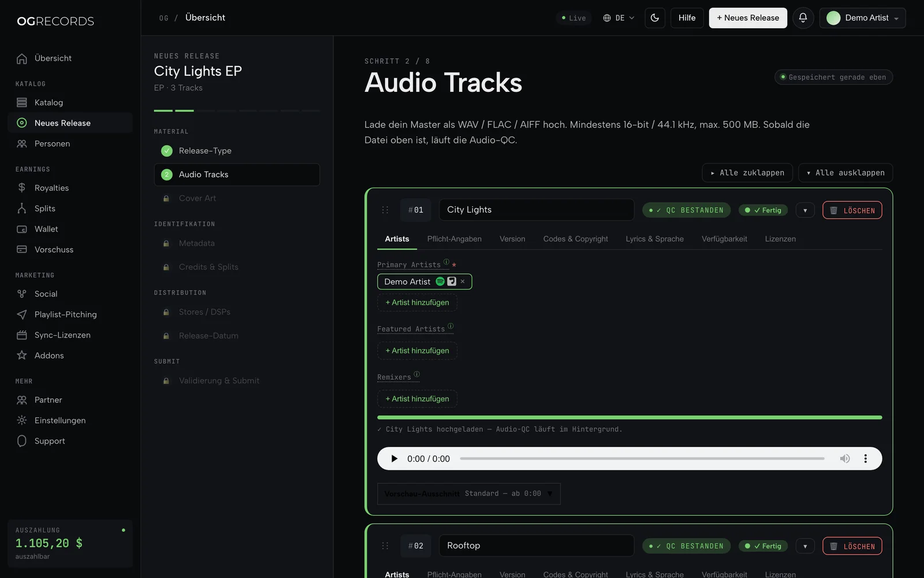Toggle dark mode with the moon button
The image size is (924, 578).
(x=655, y=18)
